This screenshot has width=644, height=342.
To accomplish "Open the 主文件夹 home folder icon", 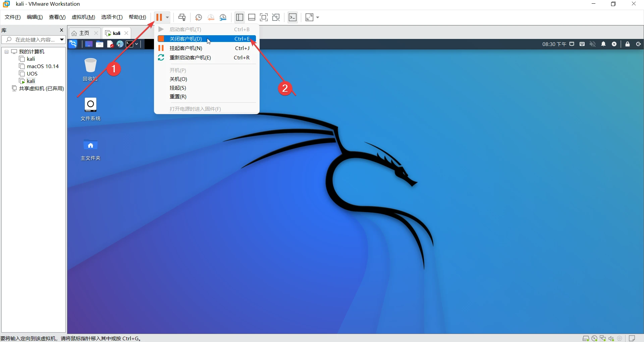I will point(90,149).
